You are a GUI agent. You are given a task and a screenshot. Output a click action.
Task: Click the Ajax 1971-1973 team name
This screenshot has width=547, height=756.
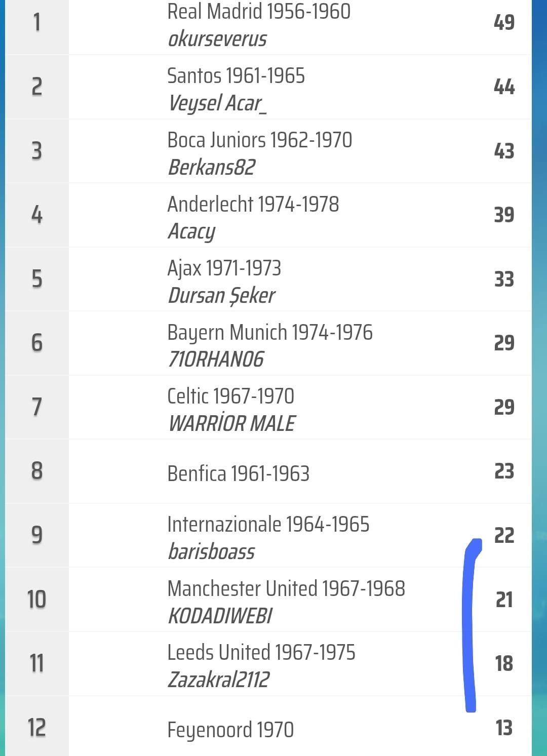(x=224, y=268)
